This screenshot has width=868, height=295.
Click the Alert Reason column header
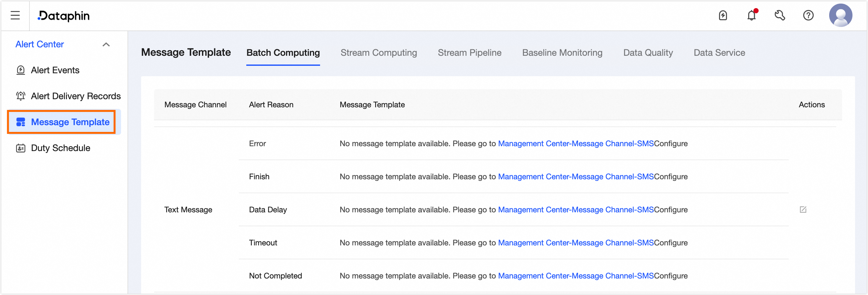pos(271,105)
